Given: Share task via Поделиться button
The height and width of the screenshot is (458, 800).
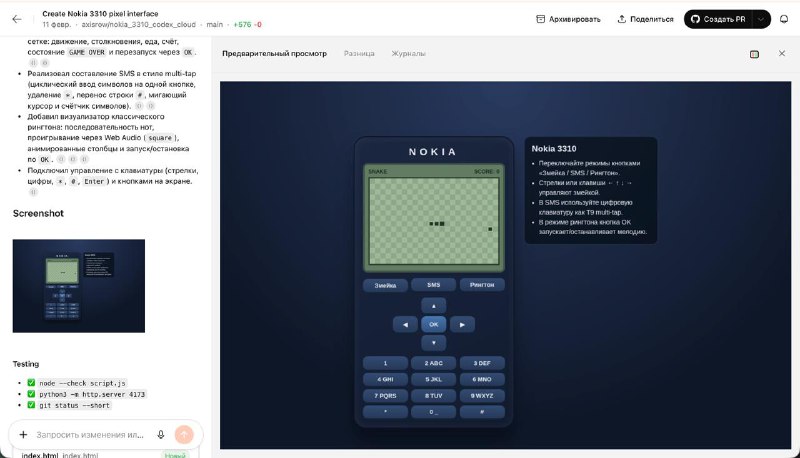Looking at the screenshot, I should point(645,19).
